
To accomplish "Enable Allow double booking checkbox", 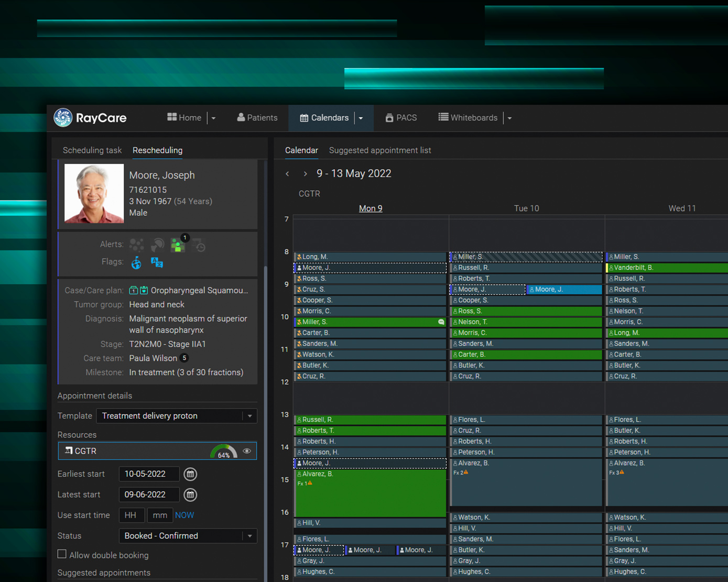I will click(62, 554).
